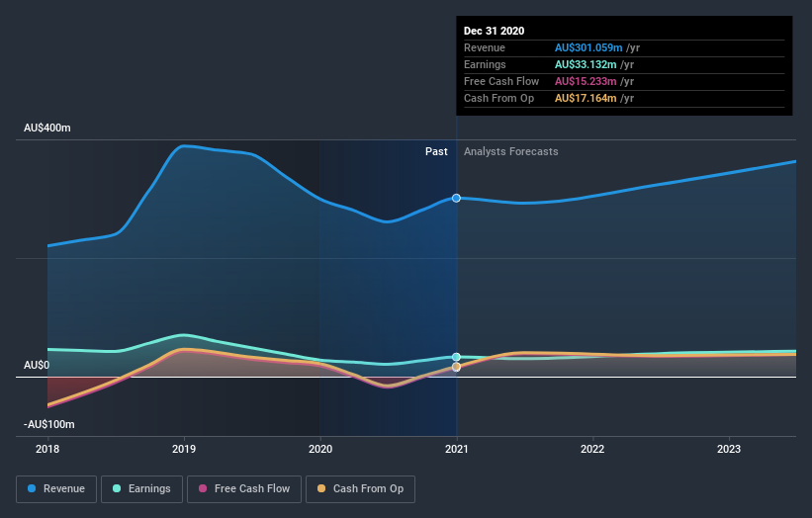Toggle the Free Cash Flow legend button

click(x=244, y=489)
